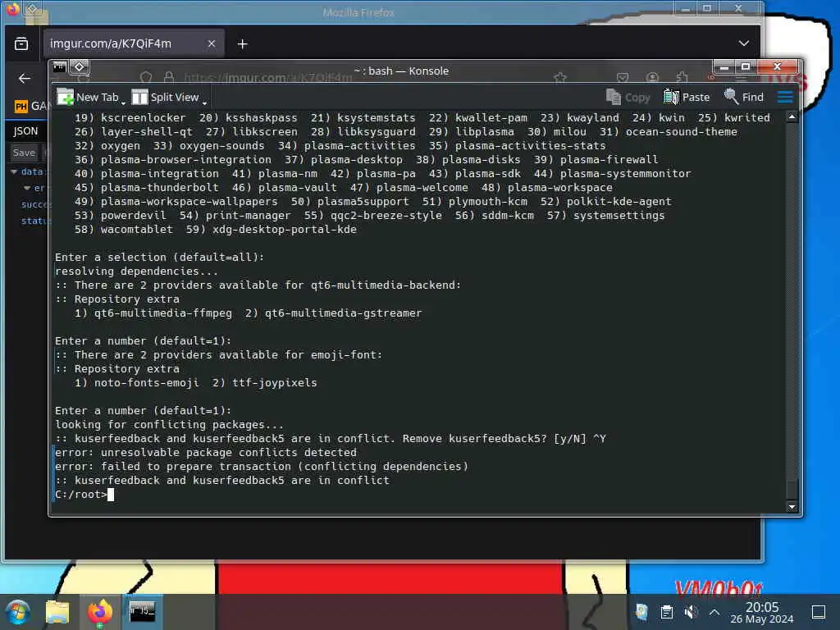Click the Firefox taskbar icon
Image resolution: width=840 pixels, height=630 pixels.
pos(99,612)
